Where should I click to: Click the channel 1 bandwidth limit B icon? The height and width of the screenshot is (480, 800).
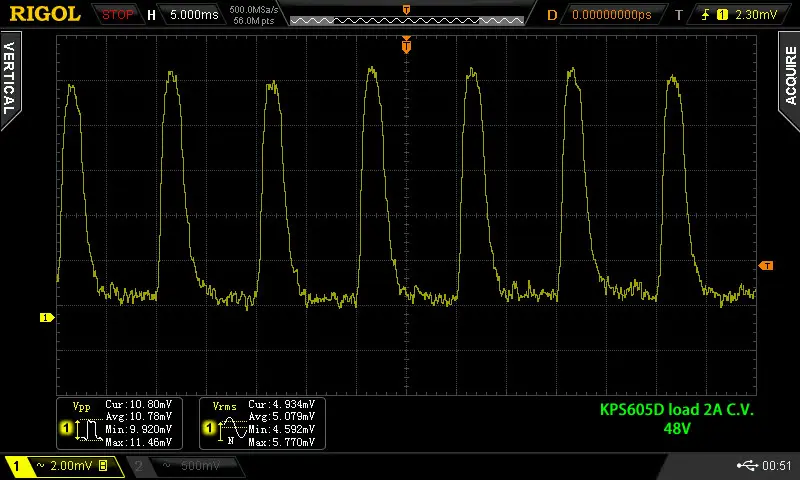(x=104, y=466)
